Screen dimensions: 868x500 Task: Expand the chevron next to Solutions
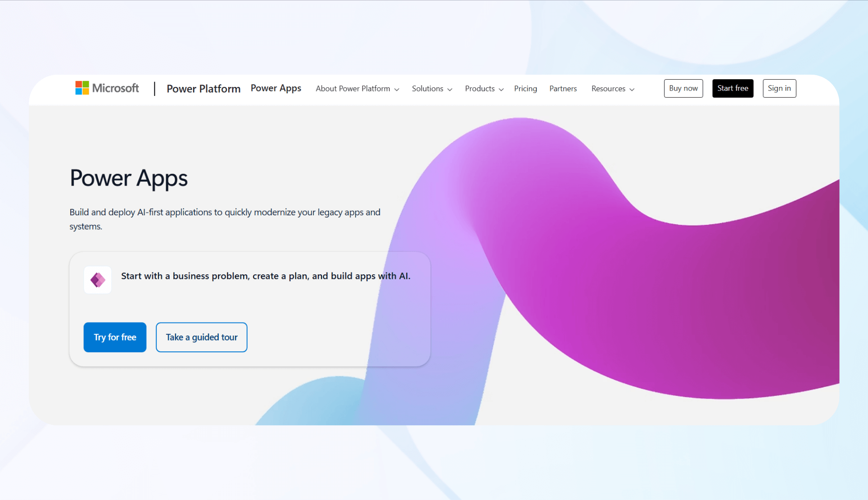tap(450, 90)
